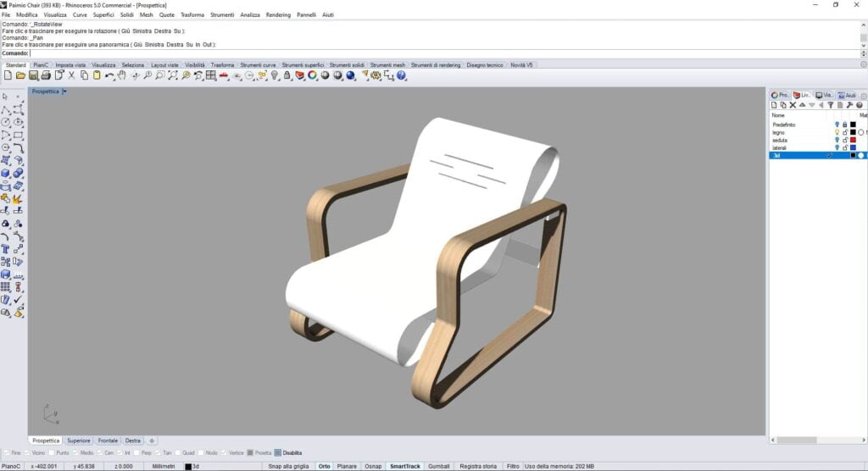Click the Paste clipboard icon
Viewport: 868px width, 471px height.
[97, 76]
